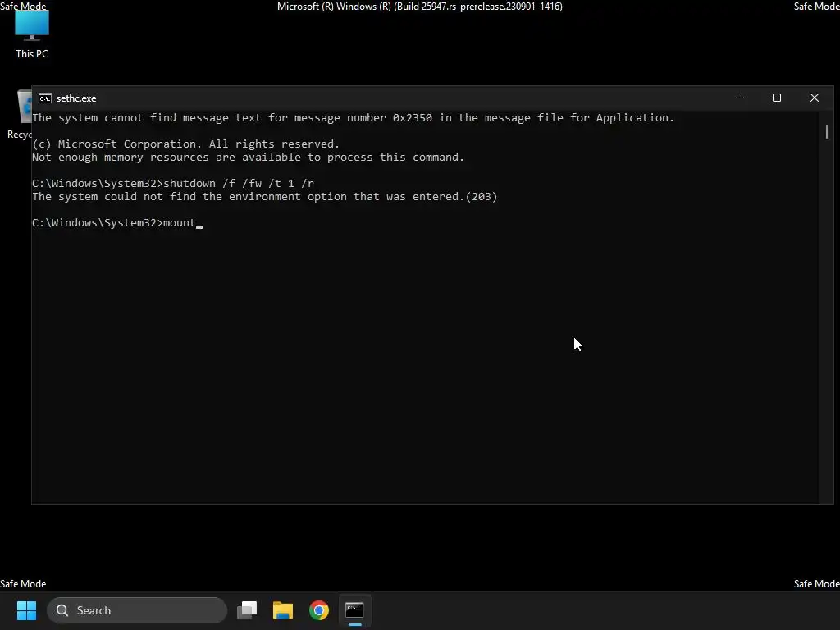Launch File Explorer from the taskbar
Screen dimensions: 840x630
click(x=283, y=610)
